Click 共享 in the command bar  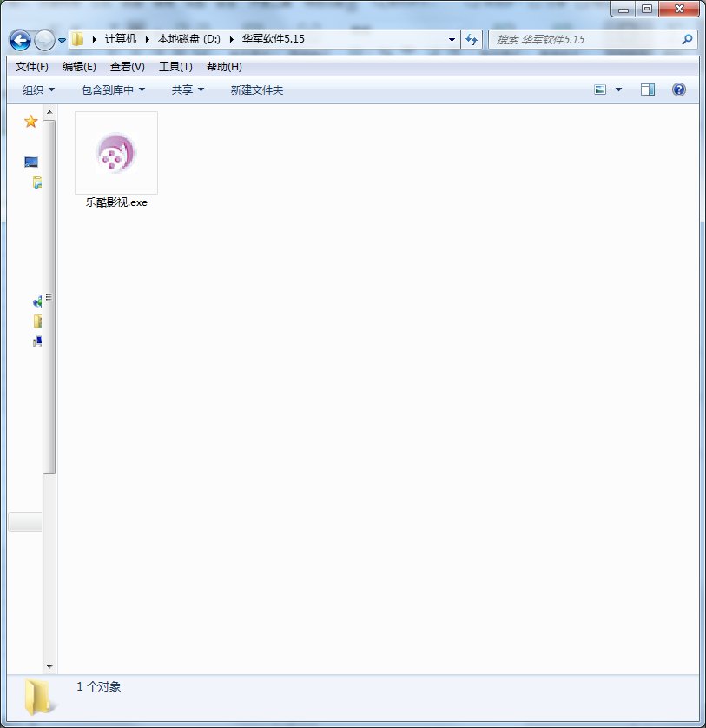[188, 89]
